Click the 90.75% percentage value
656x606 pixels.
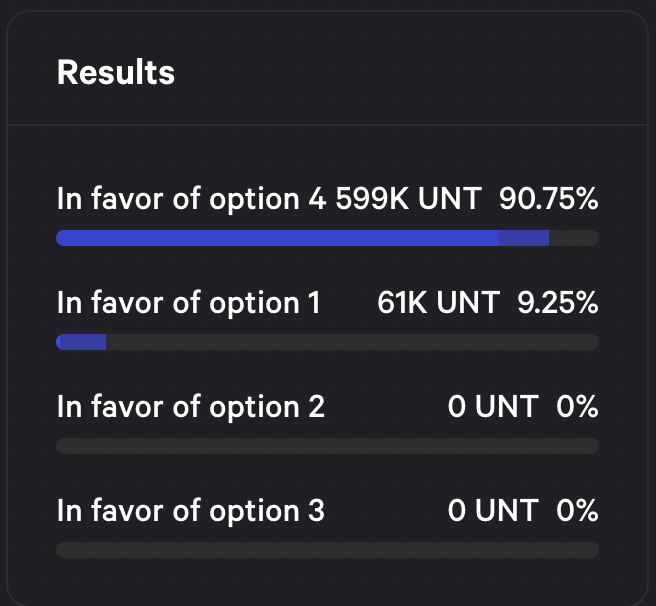[548, 198]
